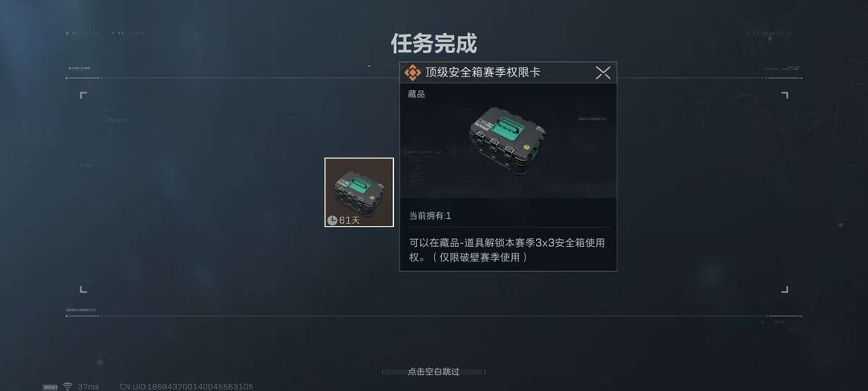Click the orange diamond icon in popup header
The height and width of the screenshot is (391, 868).
tap(412, 72)
